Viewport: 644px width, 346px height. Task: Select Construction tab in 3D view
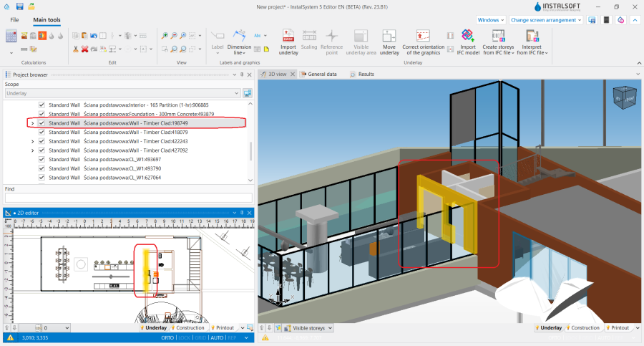582,328
